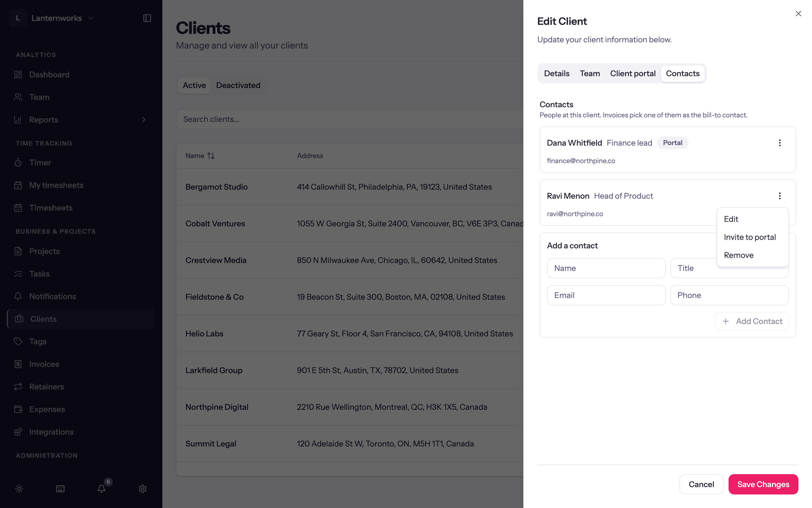Click Dana Whitfield's Portal badge

672,143
